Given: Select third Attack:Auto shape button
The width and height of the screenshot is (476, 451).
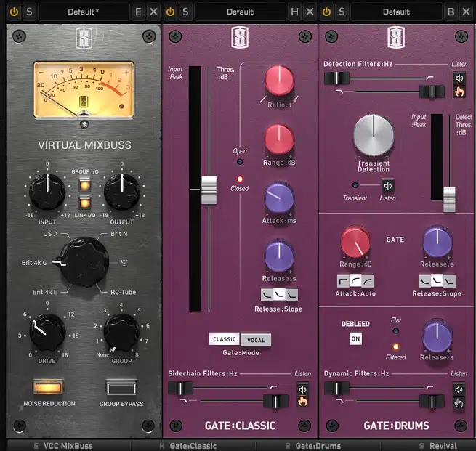Looking at the screenshot, I should [368, 281].
